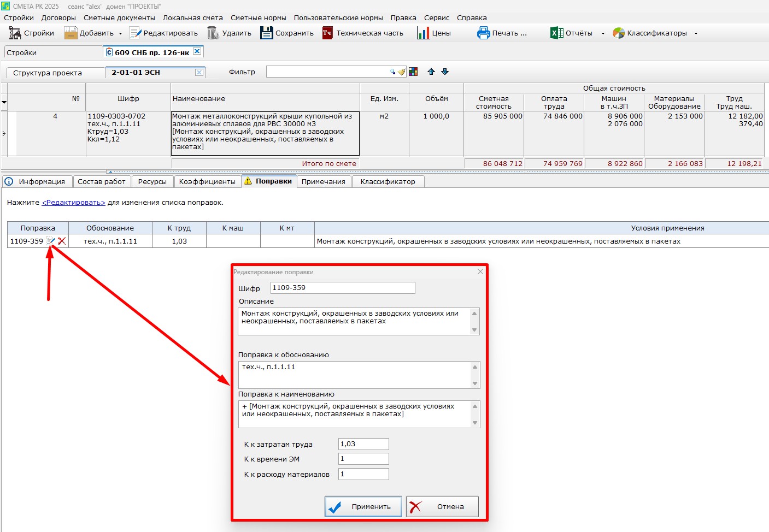Expand the Отчёты dropdown arrow
769x532 pixels.
point(603,34)
